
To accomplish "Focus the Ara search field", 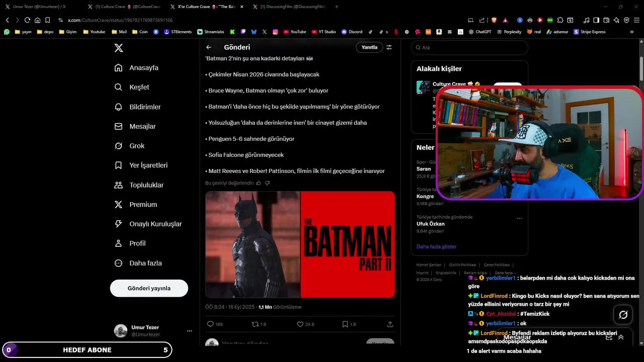I will [469, 47].
